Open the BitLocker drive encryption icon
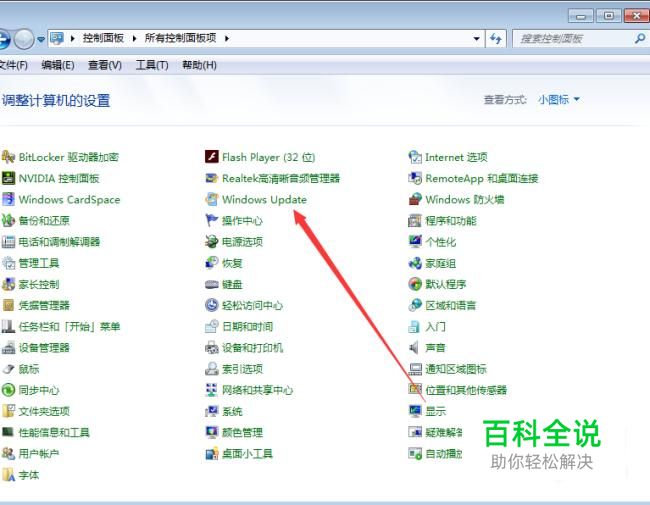This screenshot has width=650, height=505. (8, 157)
